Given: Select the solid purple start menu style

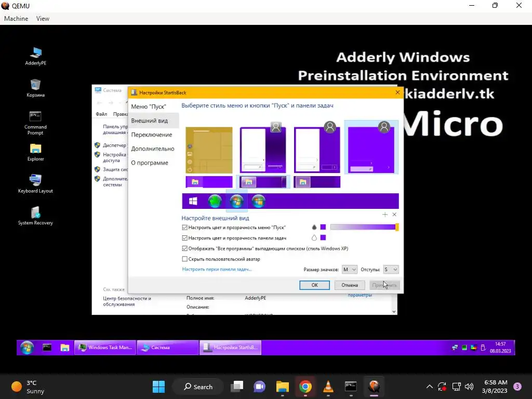Looking at the screenshot, I should coord(371,147).
